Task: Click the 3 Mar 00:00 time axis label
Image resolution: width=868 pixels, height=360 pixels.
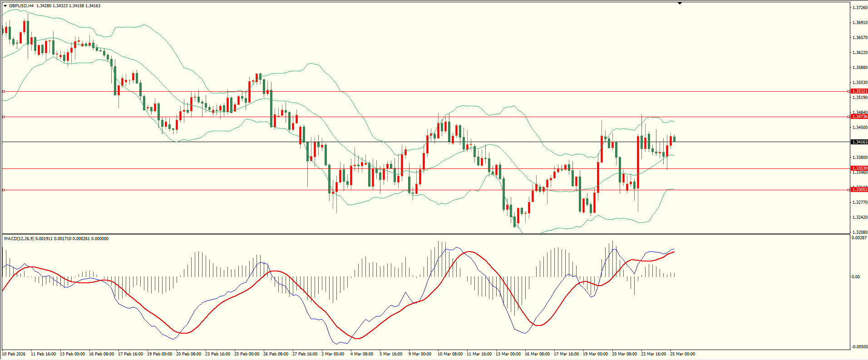Action: click(x=333, y=354)
